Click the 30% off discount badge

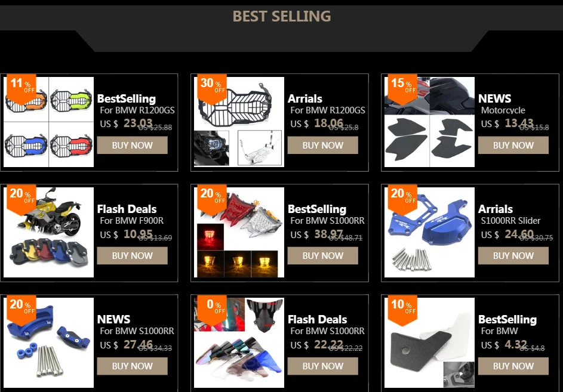tap(212, 88)
